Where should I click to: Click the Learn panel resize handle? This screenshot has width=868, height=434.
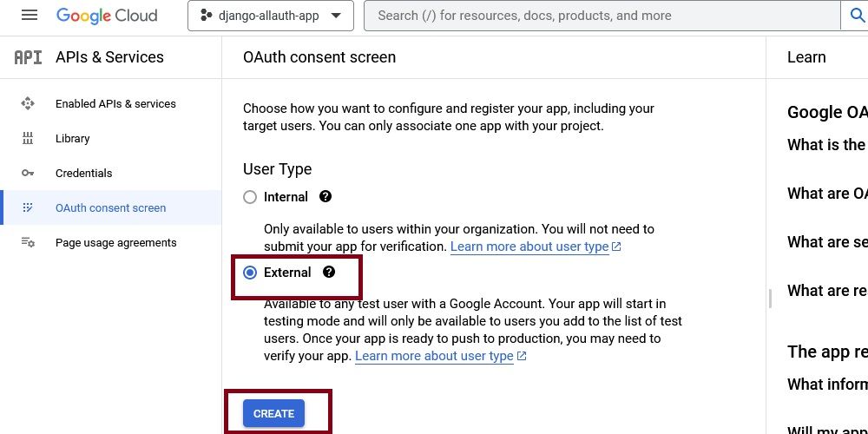770,298
